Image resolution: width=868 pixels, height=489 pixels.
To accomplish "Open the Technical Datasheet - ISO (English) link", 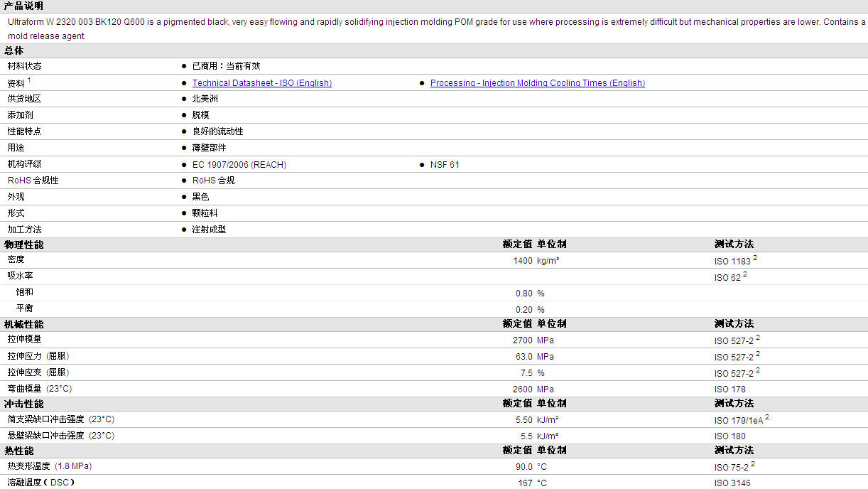I will tap(262, 83).
